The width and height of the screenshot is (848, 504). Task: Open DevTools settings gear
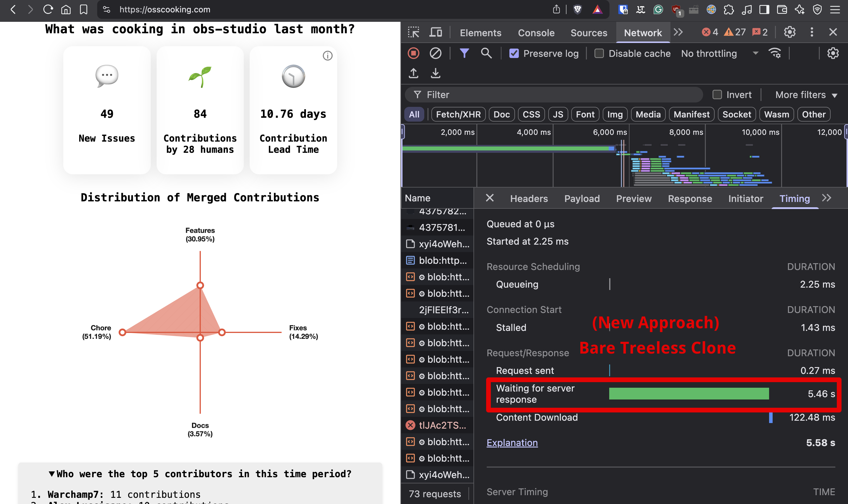pyautogui.click(x=790, y=32)
